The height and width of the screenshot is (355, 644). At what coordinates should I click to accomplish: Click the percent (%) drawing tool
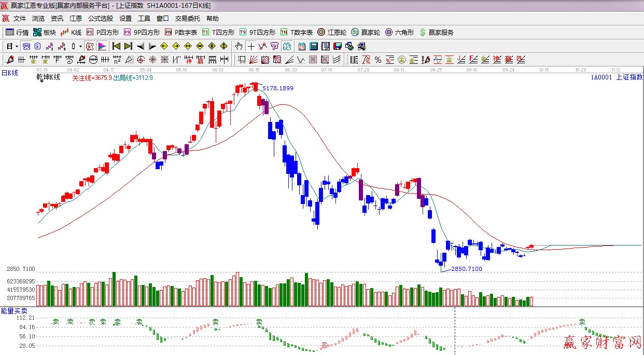point(378,60)
